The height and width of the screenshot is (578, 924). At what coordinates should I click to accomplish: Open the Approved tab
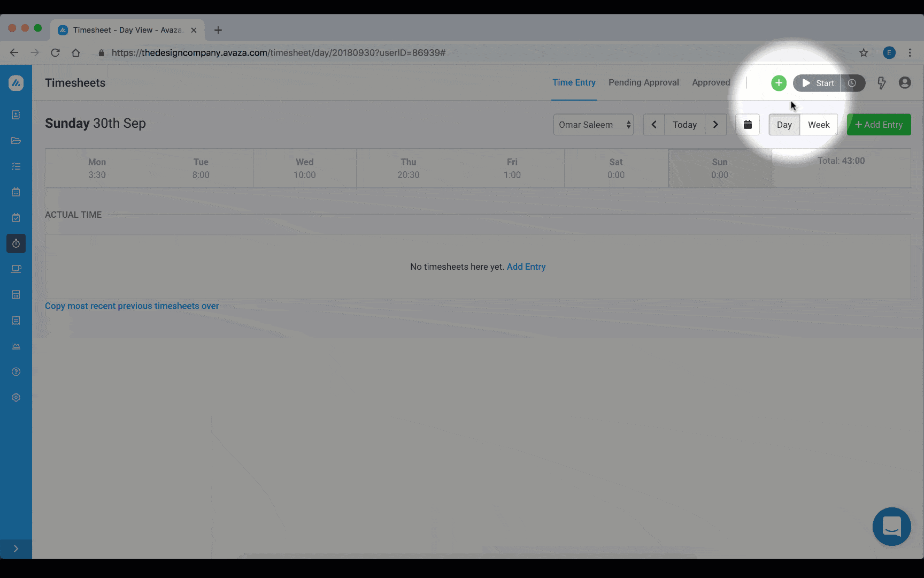[711, 82]
